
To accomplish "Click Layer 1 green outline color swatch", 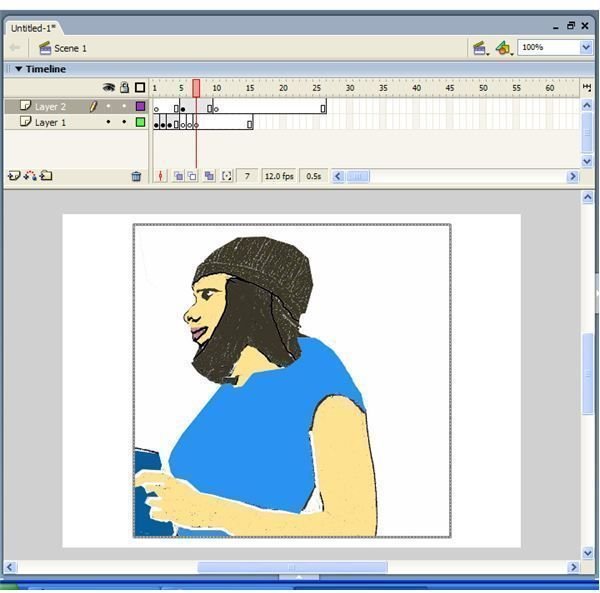I will pyautogui.click(x=140, y=122).
